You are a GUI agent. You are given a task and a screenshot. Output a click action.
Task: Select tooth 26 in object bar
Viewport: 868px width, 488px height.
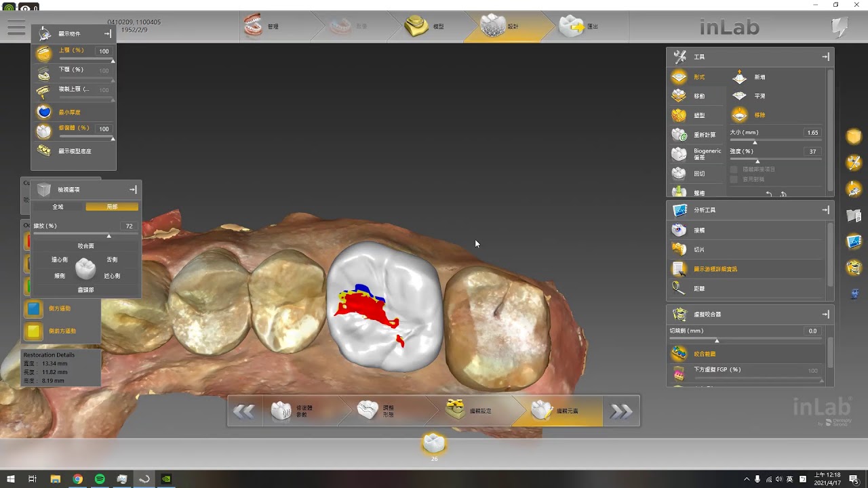pyautogui.click(x=434, y=445)
